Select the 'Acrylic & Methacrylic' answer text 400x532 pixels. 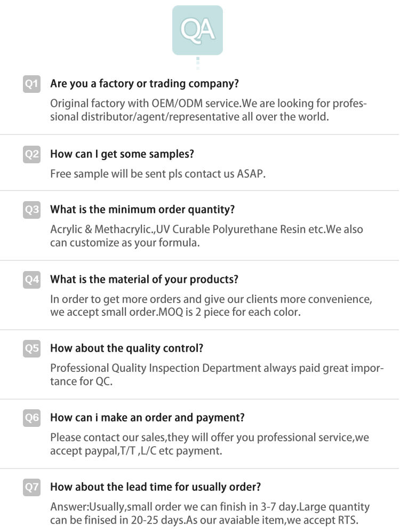(x=206, y=236)
